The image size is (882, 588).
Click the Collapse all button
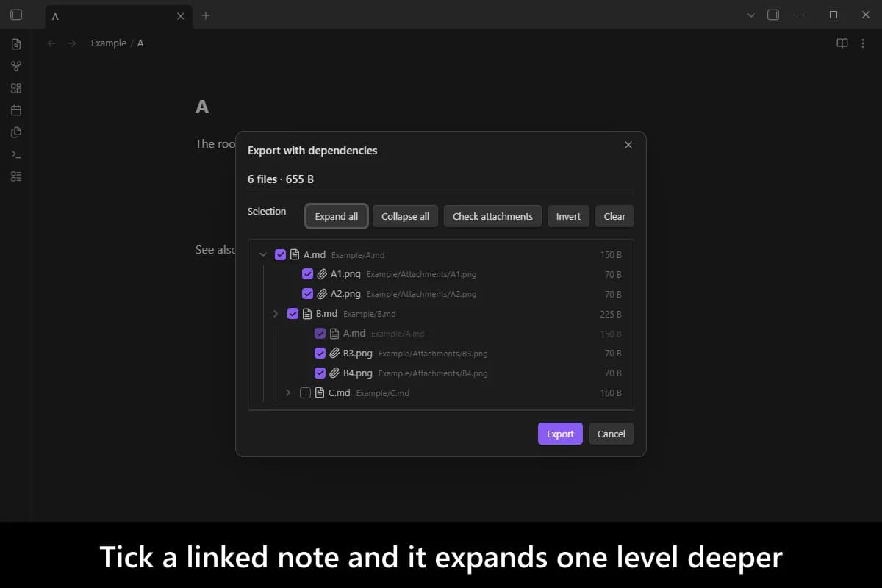pos(405,216)
